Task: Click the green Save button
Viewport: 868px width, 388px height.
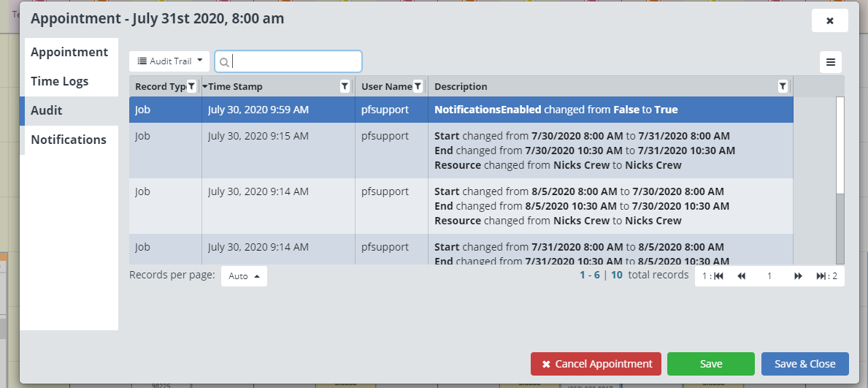Action: point(710,364)
